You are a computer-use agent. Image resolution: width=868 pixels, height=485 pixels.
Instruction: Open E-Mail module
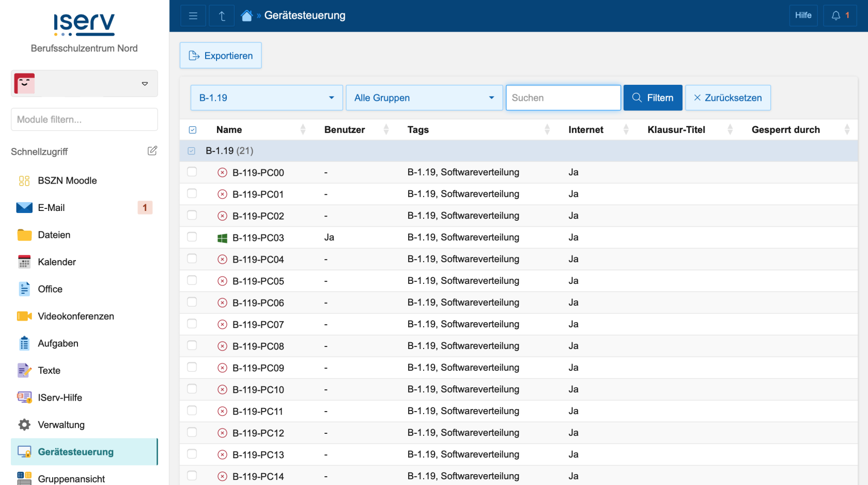(x=84, y=208)
